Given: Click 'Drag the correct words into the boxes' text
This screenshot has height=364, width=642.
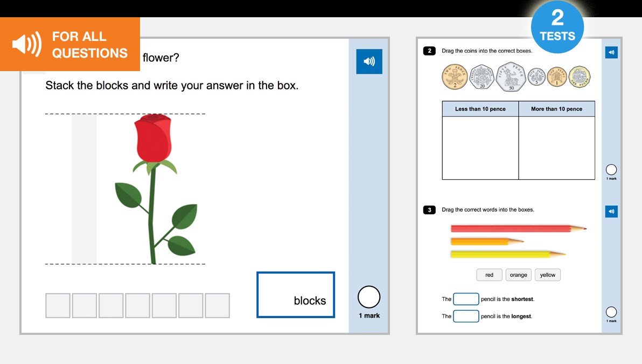Looking at the screenshot, I should pyautogui.click(x=487, y=209).
